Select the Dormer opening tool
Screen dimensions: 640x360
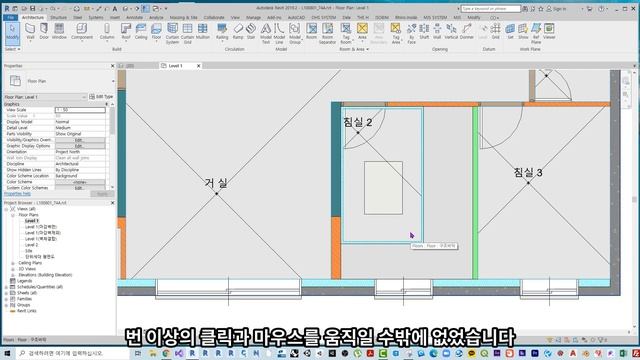(467, 32)
